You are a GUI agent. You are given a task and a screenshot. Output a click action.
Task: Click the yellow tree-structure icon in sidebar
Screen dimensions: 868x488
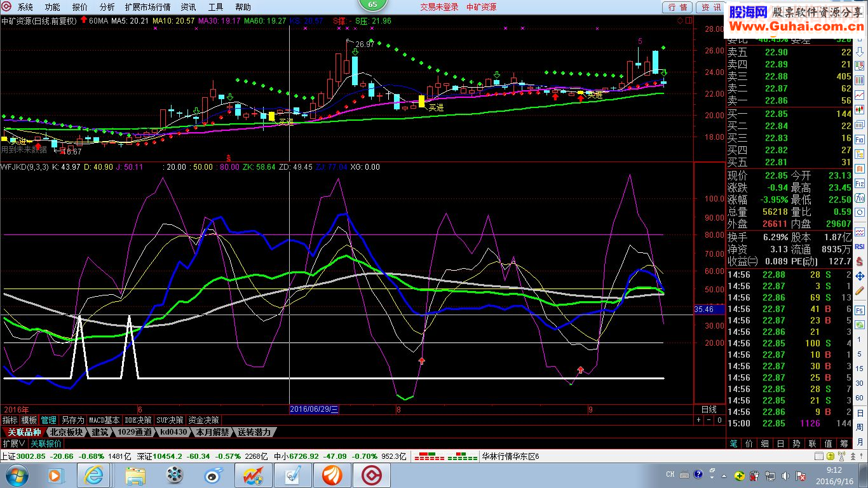(860, 153)
